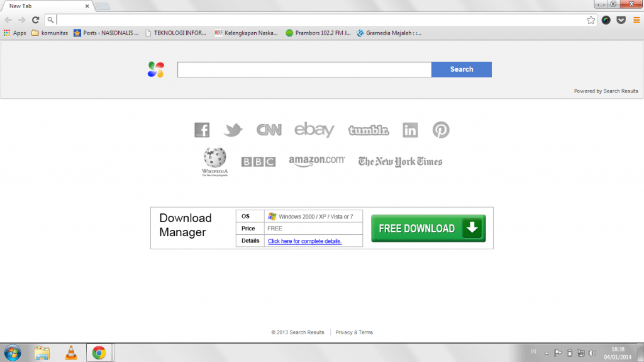The height and width of the screenshot is (362, 644).
Task: Click the FREE DOWNLOAD green button
Action: tap(428, 229)
